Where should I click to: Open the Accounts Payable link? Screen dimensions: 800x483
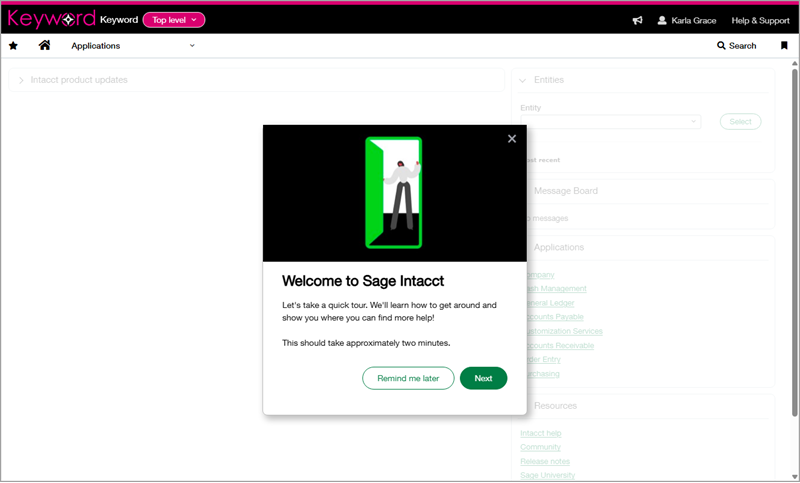click(554, 317)
